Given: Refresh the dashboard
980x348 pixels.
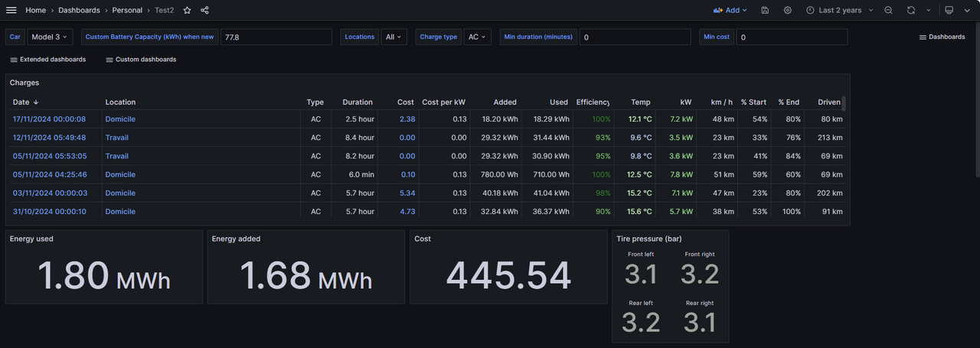Looking at the screenshot, I should click(911, 10).
